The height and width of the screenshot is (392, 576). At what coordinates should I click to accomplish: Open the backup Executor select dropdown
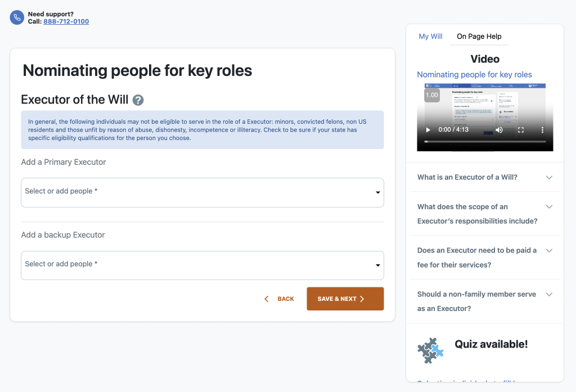pyautogui.click(x=202, y=265)
